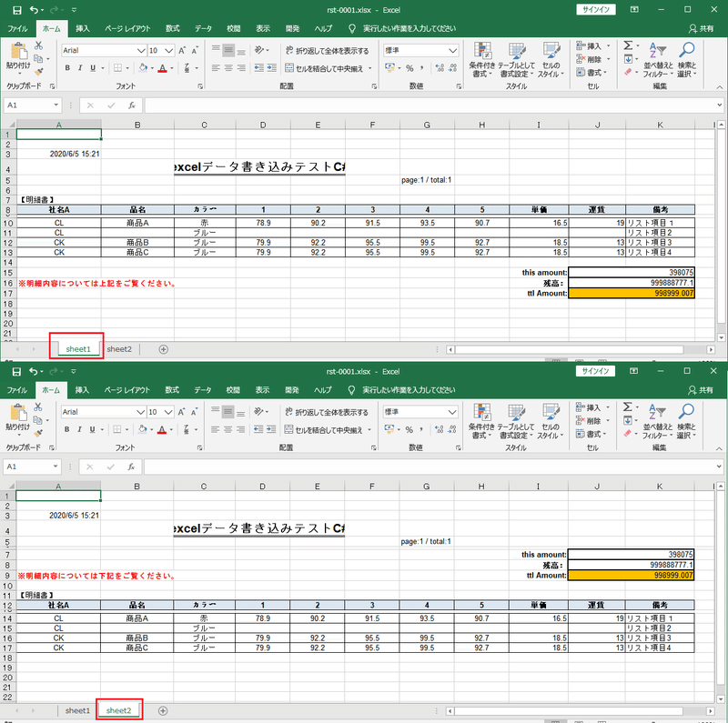Click the Undo arrow in the top Excel window
This screenshot has width=728, height=723.
pyautogui.click(x=34, y=10)
